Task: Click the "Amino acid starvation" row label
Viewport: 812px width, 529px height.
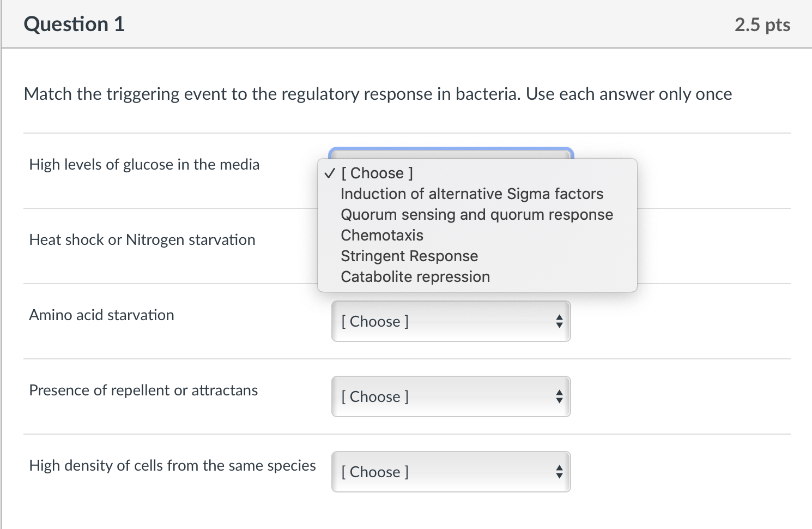Action: click(x=101, y=315)
